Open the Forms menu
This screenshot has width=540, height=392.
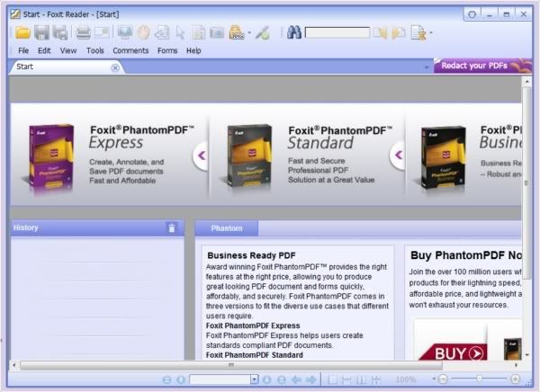click(167, 50)
